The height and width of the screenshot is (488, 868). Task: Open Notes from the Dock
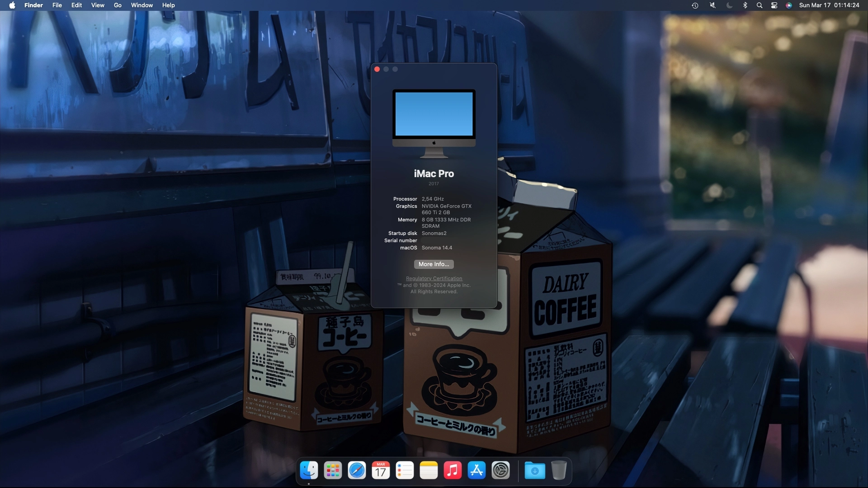click(x=429, y=470)
